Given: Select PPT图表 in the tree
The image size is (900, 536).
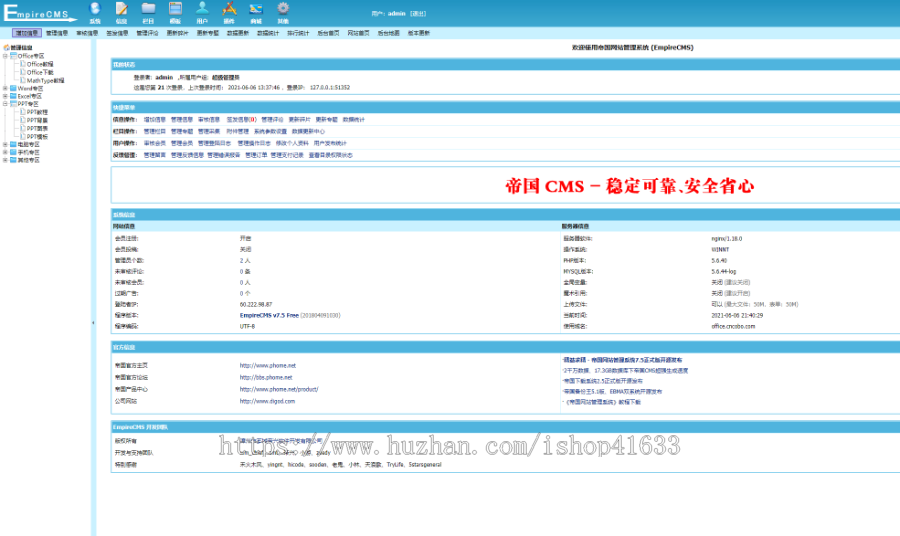Looking at the screenshot, I should coord(37,129).
